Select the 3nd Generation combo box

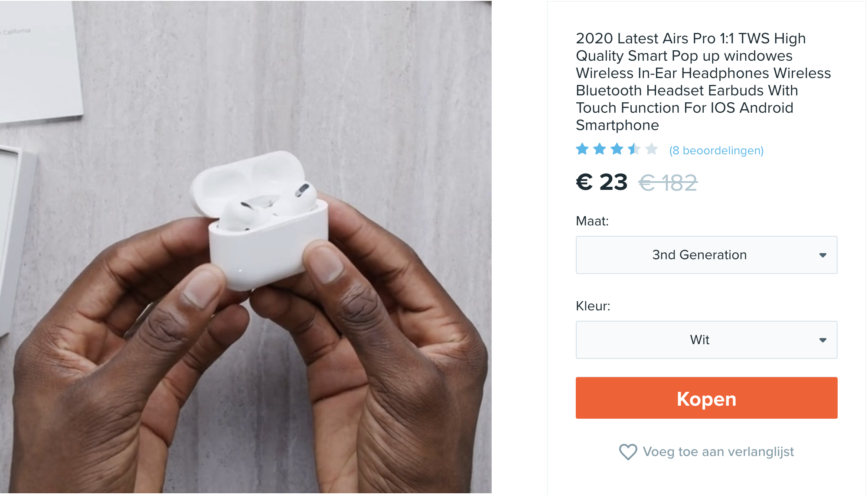pos(706,255)
